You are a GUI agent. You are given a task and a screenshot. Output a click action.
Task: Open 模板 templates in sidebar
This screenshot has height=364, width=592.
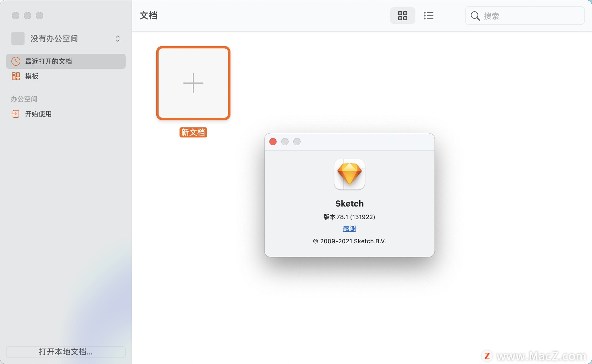(66, 76)
